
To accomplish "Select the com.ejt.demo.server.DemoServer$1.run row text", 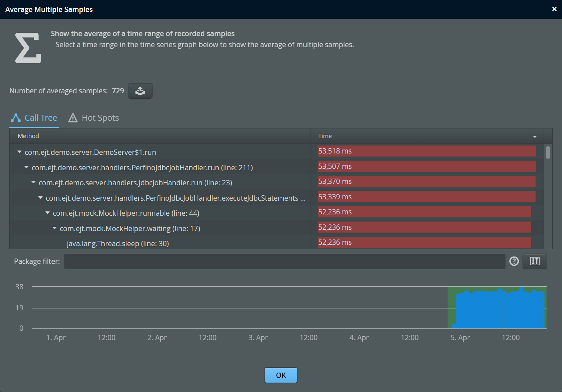I will [x=90, y=152].
